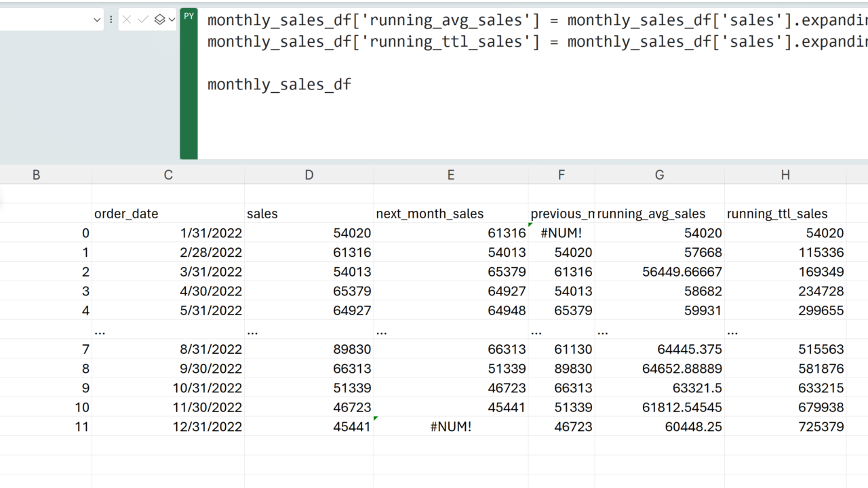Select column H header
Image resolution: width=868 pixels, height=488 pixels.
coord(785,175)
